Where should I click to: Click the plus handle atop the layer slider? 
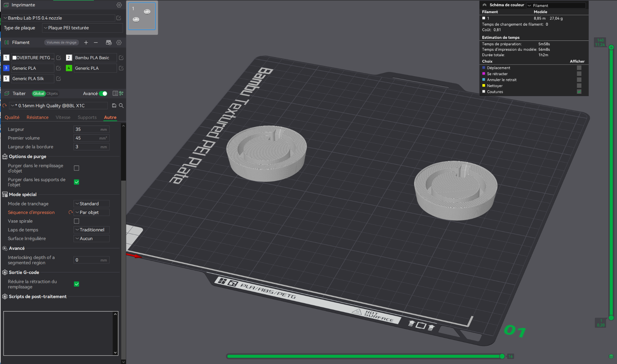(611, 47)
